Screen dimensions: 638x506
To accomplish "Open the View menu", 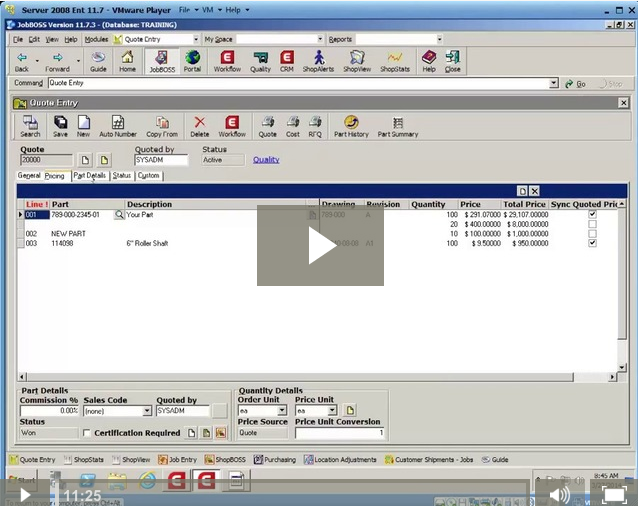I will click(x=52, y=39).
